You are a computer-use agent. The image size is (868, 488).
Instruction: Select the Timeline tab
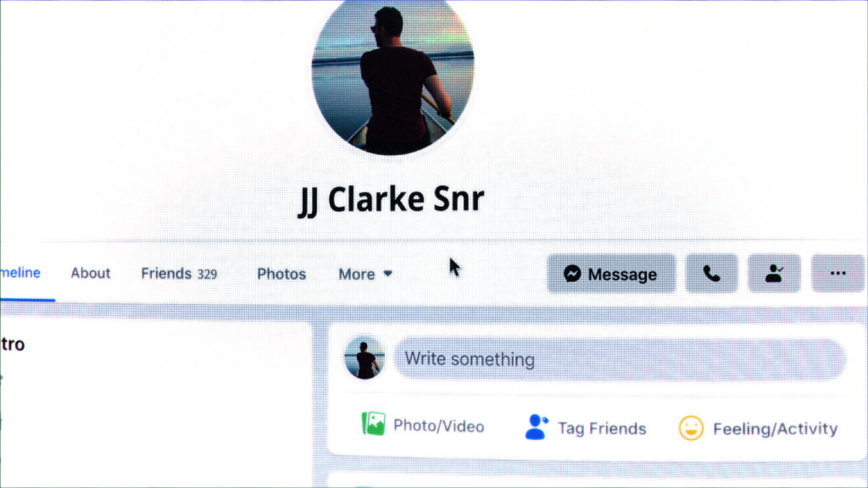[20, 273]
